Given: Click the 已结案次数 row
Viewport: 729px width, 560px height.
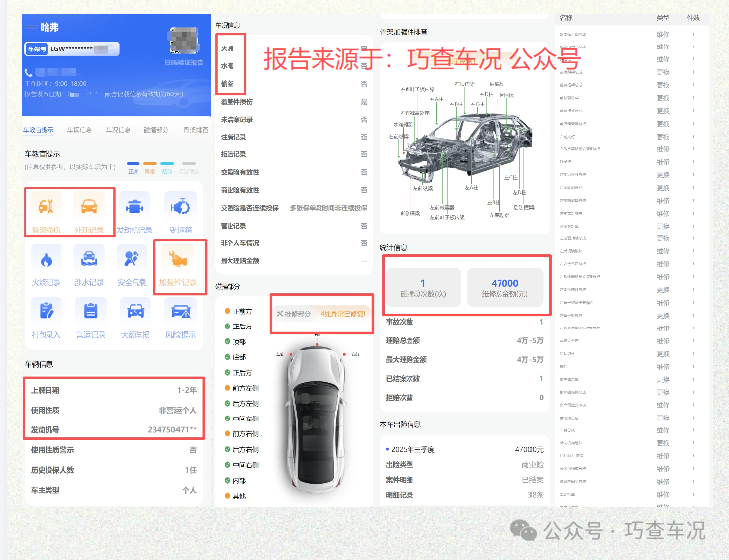Looking at the screenshot, I should click(465, 378).
